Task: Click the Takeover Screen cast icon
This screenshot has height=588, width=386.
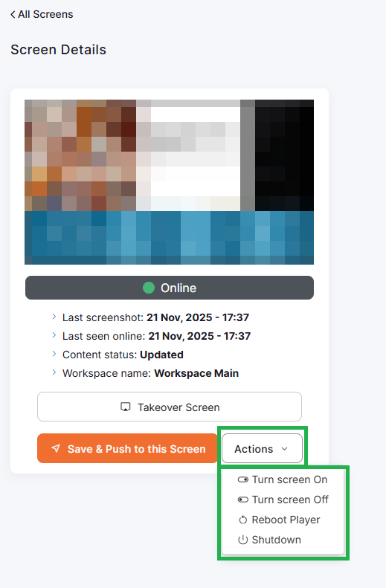Action: coord(125,407)
